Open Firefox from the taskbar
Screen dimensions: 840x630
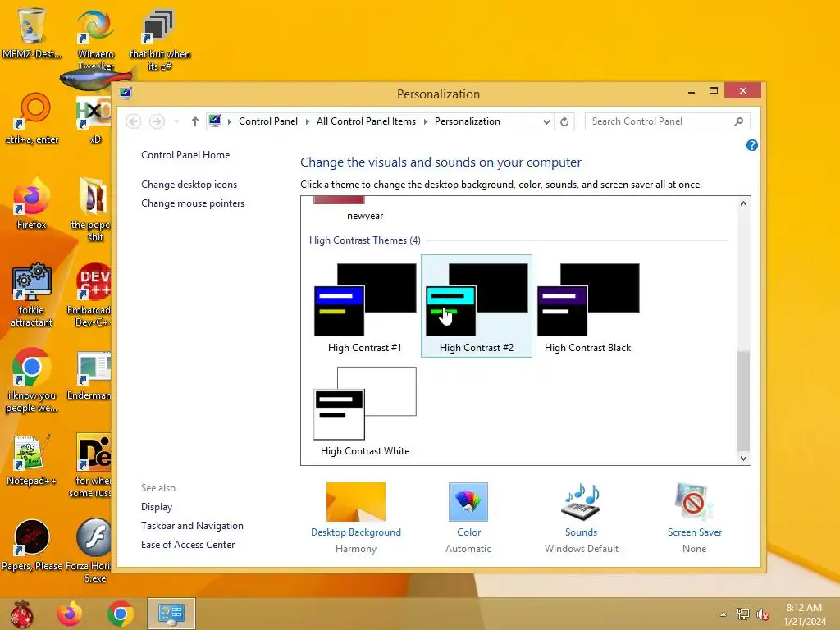point(70,614)
